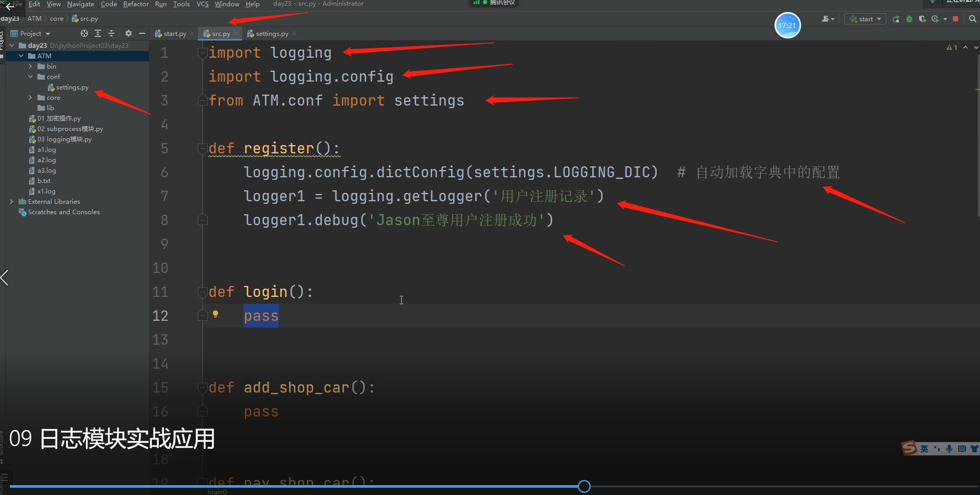
Task: Rerun the start configuration
Action: (x=896, y=19)
